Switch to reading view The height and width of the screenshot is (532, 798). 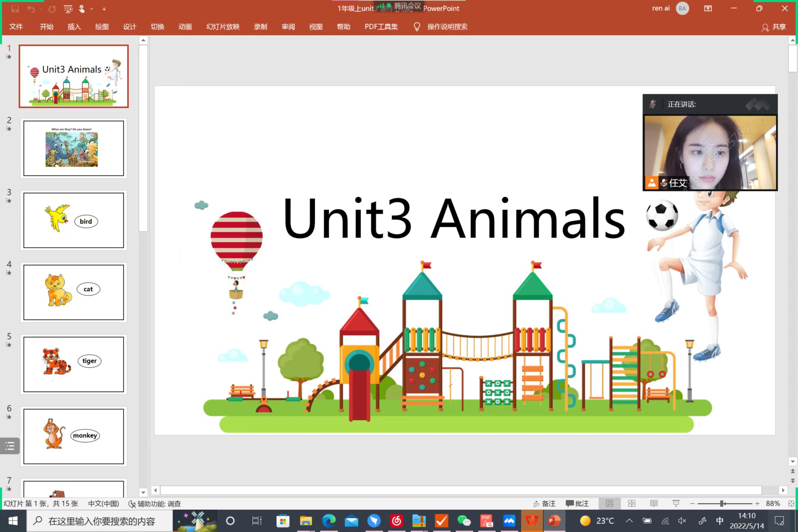point(654,504)
